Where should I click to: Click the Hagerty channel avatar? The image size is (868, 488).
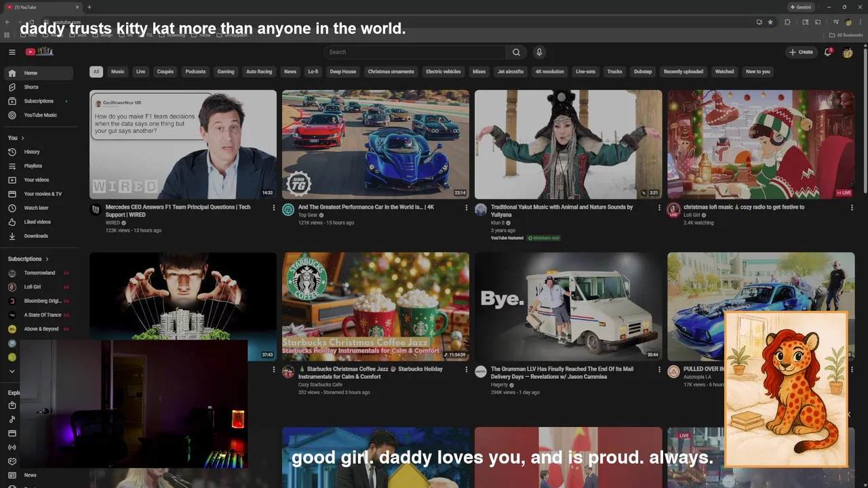pos(481,371)
